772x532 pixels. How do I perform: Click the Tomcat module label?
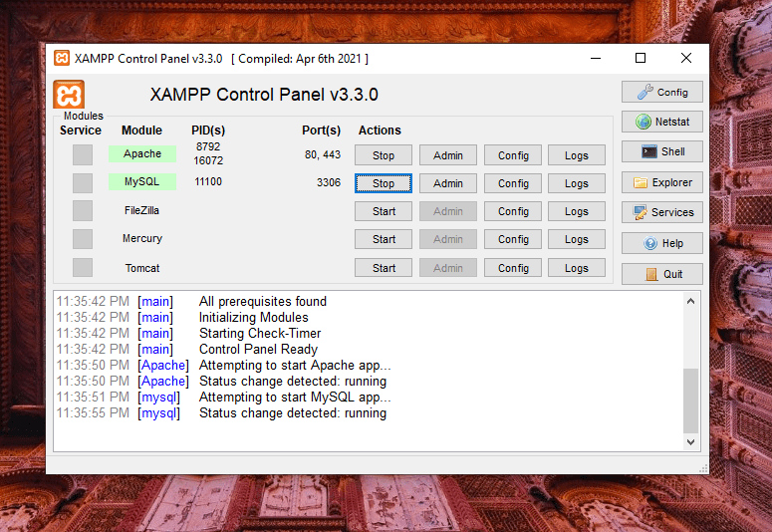142,268
